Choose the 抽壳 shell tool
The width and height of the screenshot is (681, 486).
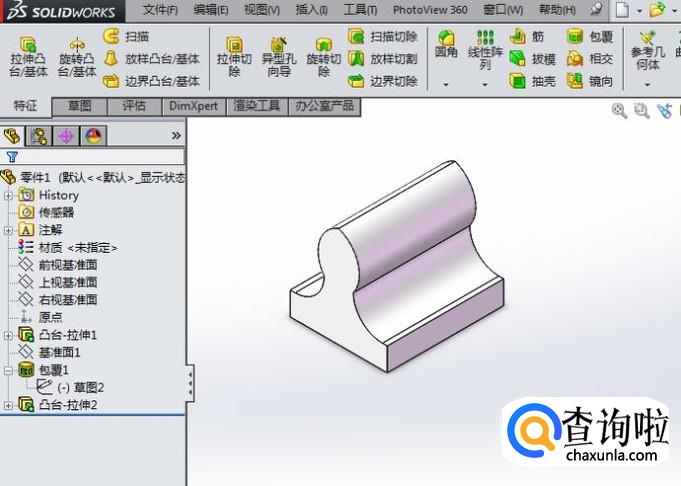(532, 81)
